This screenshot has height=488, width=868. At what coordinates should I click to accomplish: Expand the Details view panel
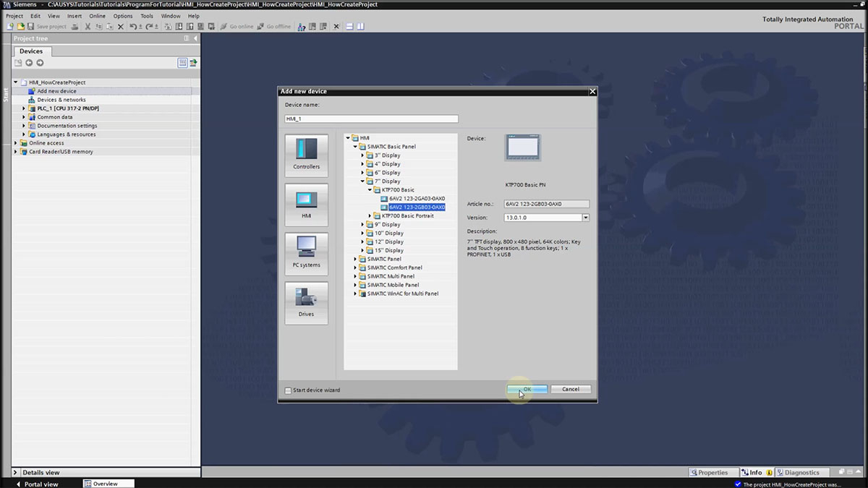tap(15, 473)
